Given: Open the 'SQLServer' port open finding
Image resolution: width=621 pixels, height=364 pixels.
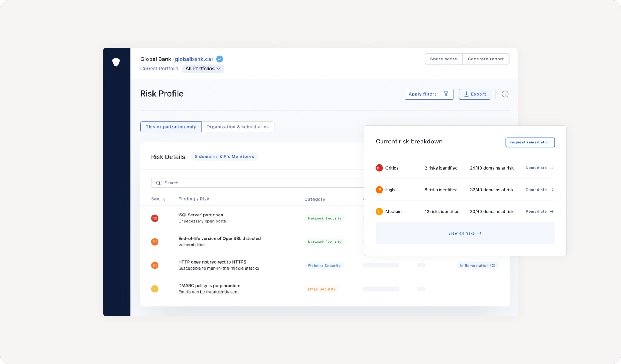Looking at the screenshot, I should tap(201, 215).
